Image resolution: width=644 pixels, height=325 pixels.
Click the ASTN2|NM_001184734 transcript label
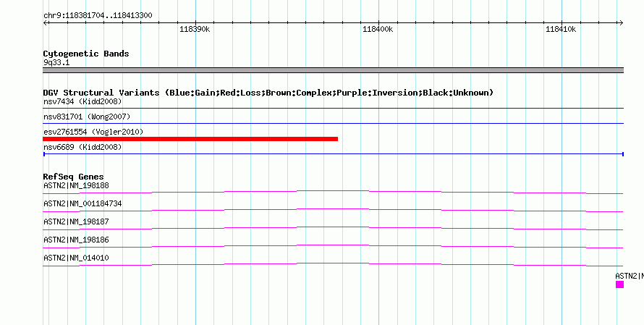[x=82, y=204]
